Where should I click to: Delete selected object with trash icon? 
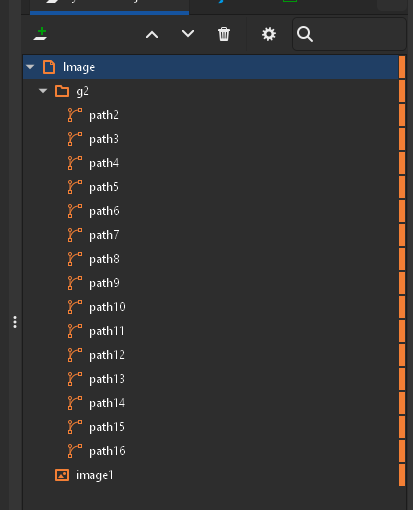point(224,34)
